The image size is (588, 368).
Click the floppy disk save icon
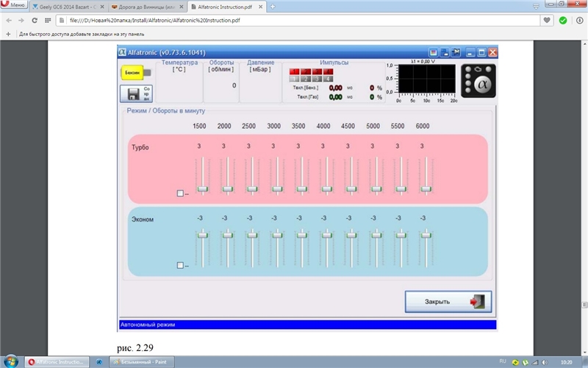click(x=136, y=94)
